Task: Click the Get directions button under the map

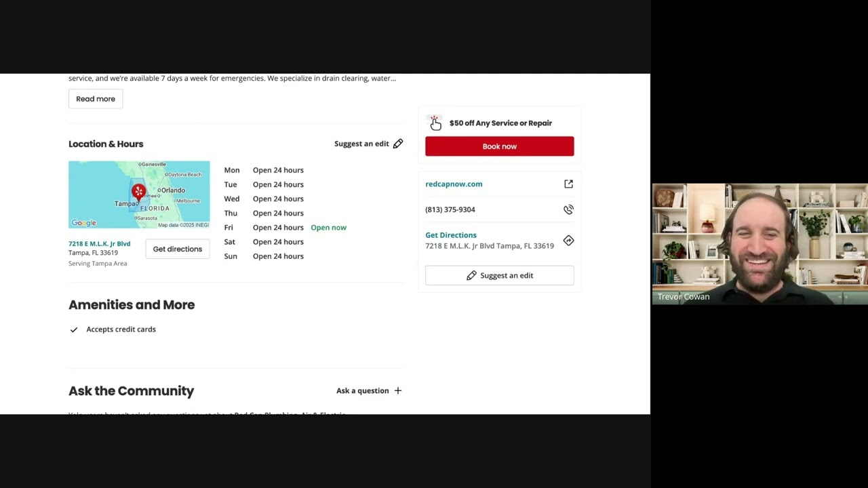Action: [x=177, y=249]
